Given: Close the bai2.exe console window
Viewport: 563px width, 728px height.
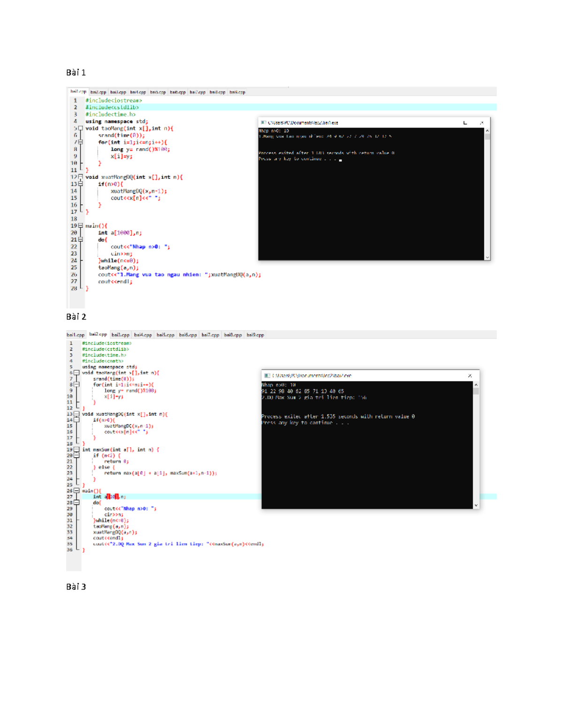Looking at the screenshot, I should tap(470, 375).
